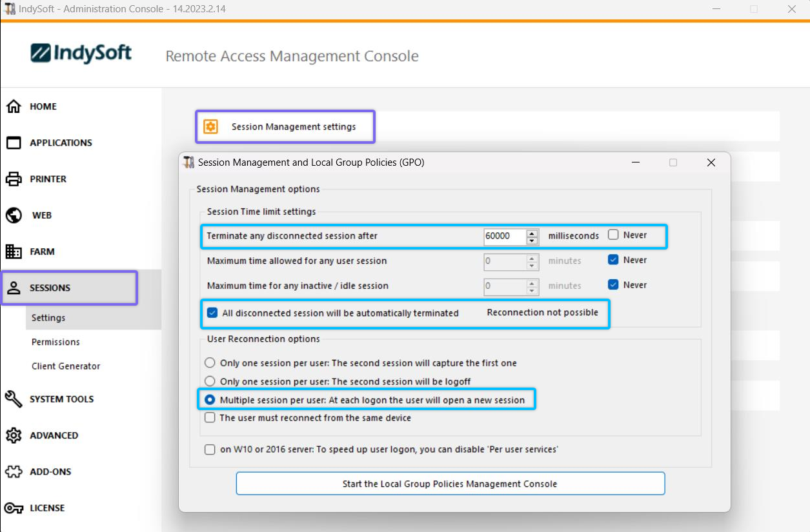The image size is (810, 532).
Task: Choose 'second session will be logoff' option
Action: click(210, 381)
